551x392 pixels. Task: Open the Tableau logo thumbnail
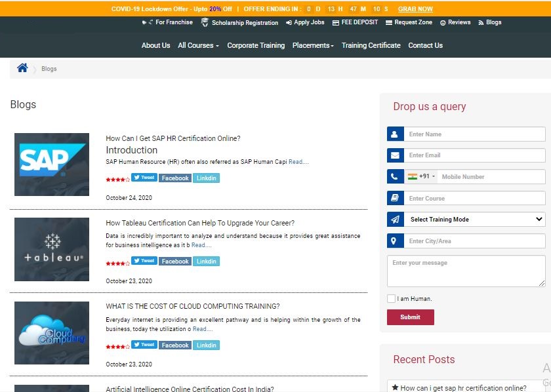pos(52,249)
